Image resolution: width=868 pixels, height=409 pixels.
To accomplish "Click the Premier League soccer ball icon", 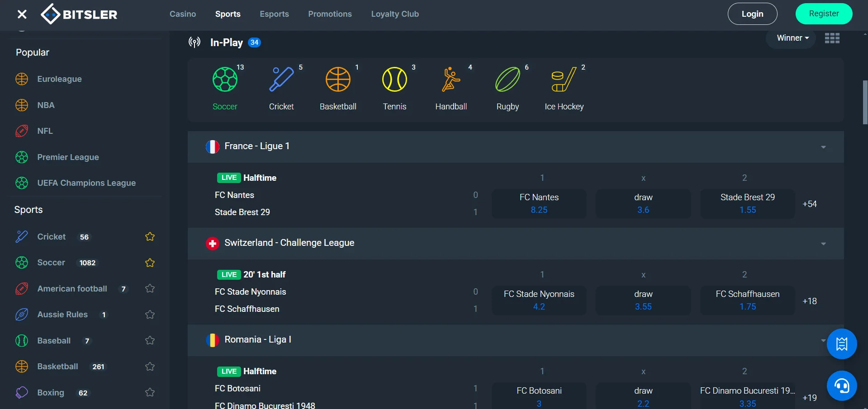I will pyautogui.click(x=22, y=157).
